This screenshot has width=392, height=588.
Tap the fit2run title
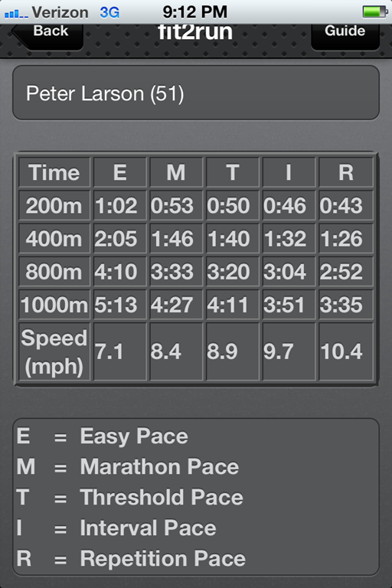coord(195,33)
